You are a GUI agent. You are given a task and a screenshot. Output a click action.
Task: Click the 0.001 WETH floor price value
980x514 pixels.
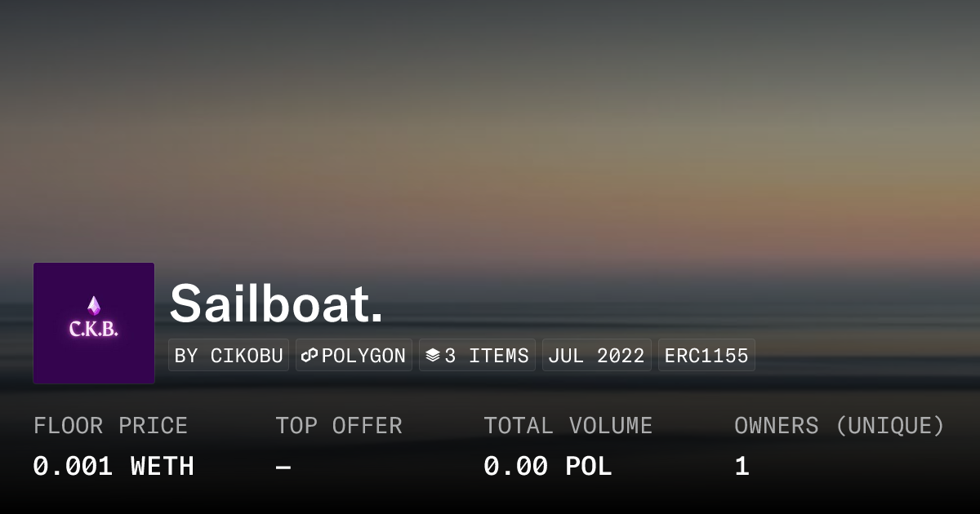point(114,467)
